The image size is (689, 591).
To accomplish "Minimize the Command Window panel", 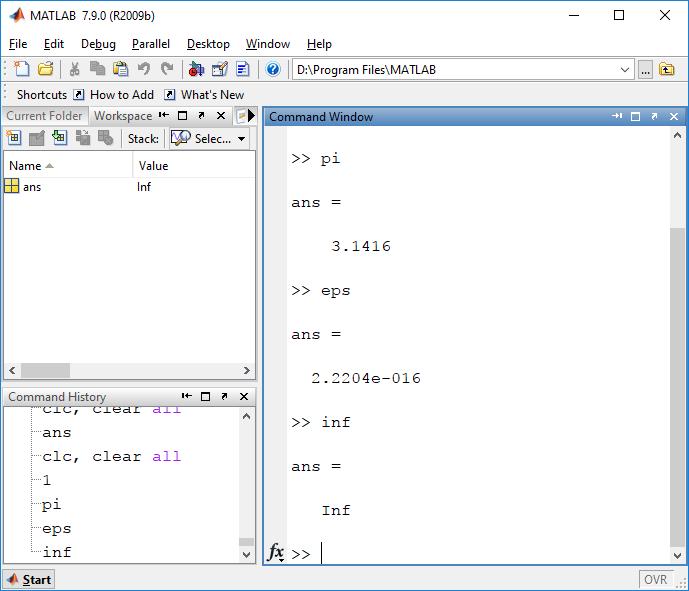I will pos(616,116).
